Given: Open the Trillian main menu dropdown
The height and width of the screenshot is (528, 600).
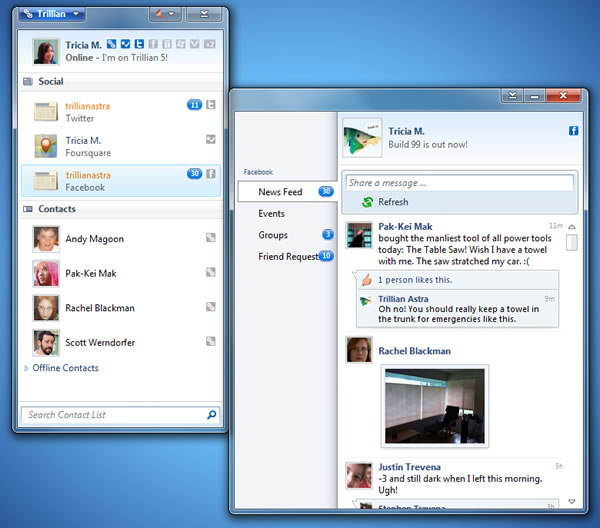Looking at the screenshot, I should pyautogui.click(x=51, y=14).
